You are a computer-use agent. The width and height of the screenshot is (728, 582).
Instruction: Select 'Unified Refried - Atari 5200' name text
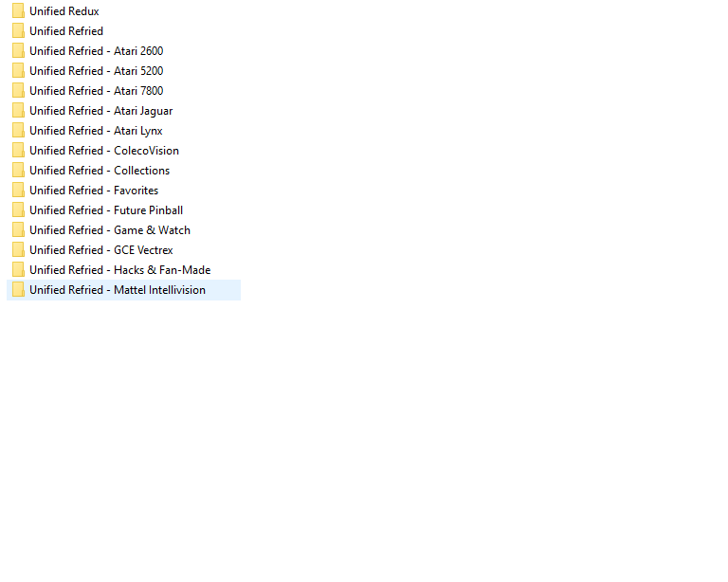[x=96, y=71]
